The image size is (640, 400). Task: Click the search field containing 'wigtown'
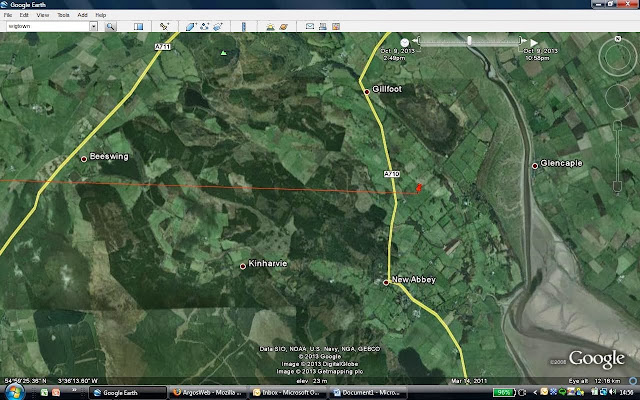(x=48, y=27)
